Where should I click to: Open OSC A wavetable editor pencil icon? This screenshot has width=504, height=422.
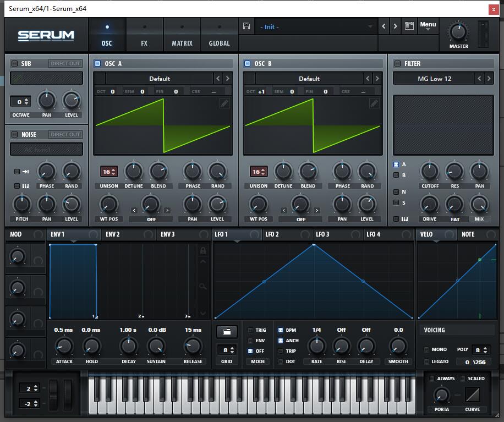coord(224,103)
